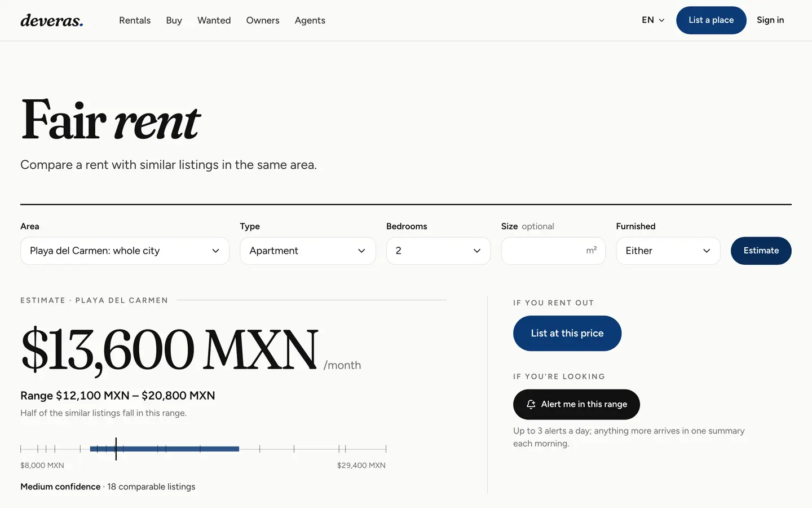Click the Sign in link
Screen dimensions: 812x508
coord(770,20)
